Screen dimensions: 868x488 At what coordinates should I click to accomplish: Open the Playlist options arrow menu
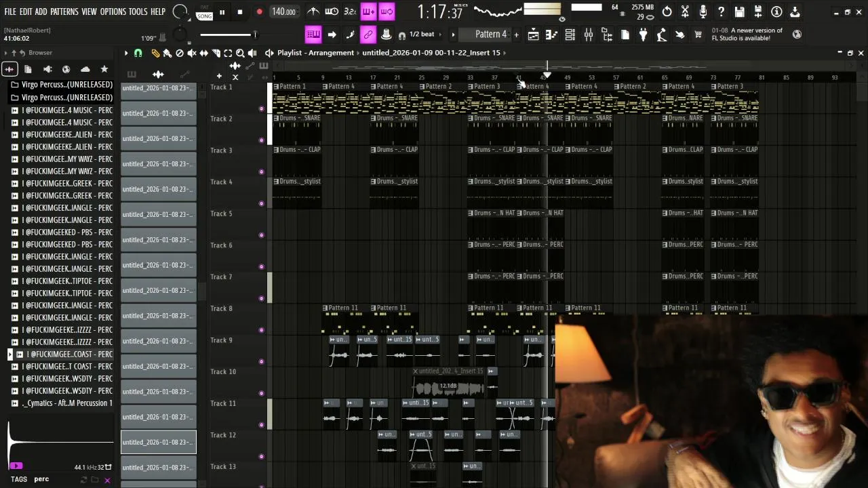tap(125, 53)
